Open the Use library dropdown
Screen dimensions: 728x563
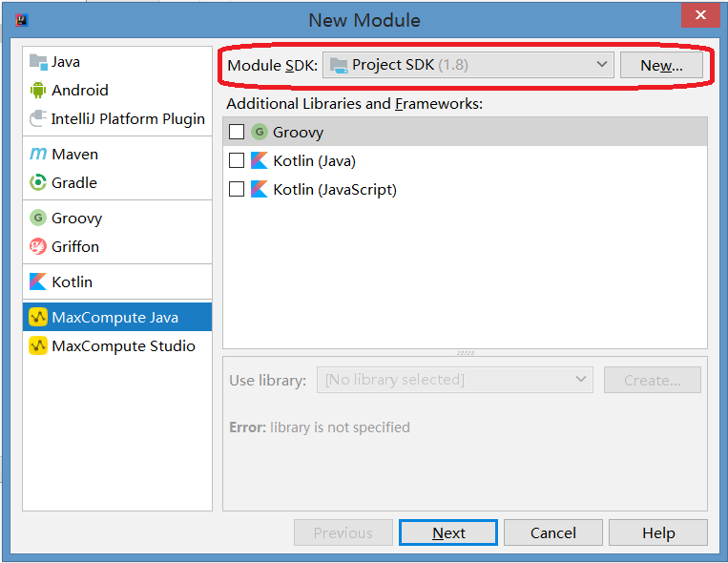tap(454, 380)
